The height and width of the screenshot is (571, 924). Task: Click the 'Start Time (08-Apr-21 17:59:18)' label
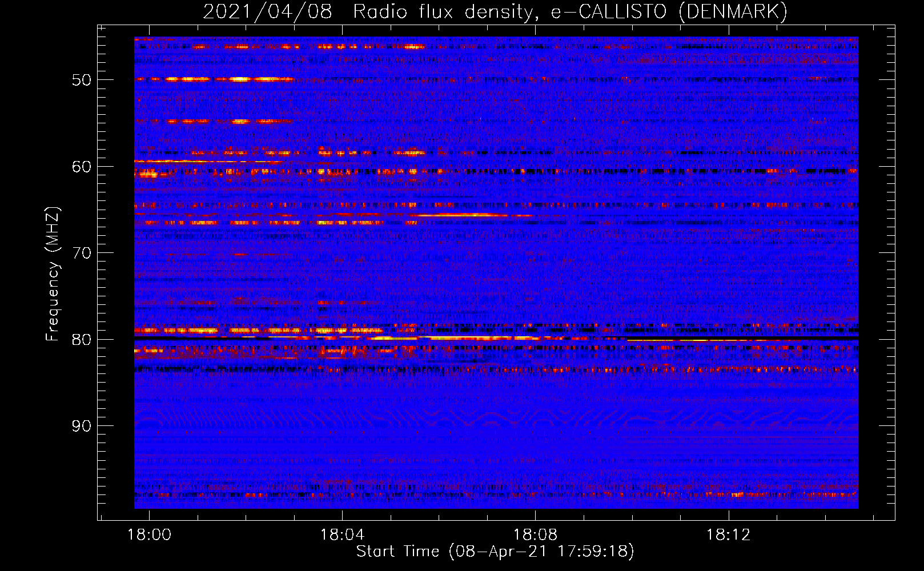click(x=495, y=552)
